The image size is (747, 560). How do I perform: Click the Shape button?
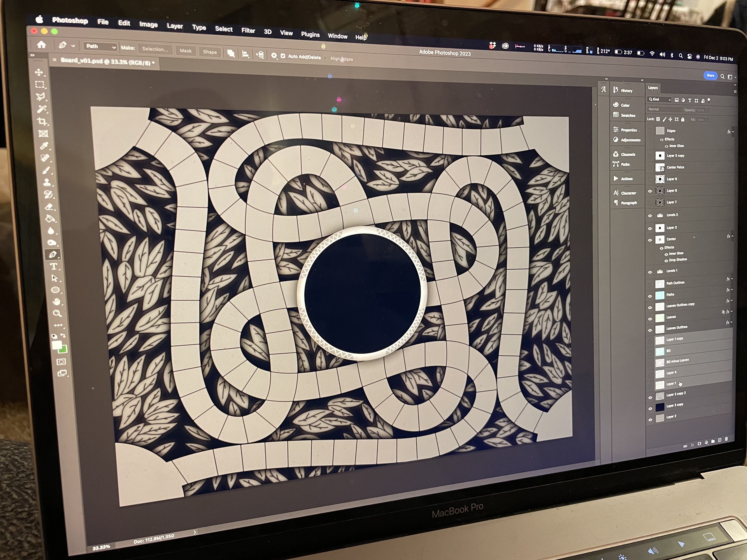point(210,52)
